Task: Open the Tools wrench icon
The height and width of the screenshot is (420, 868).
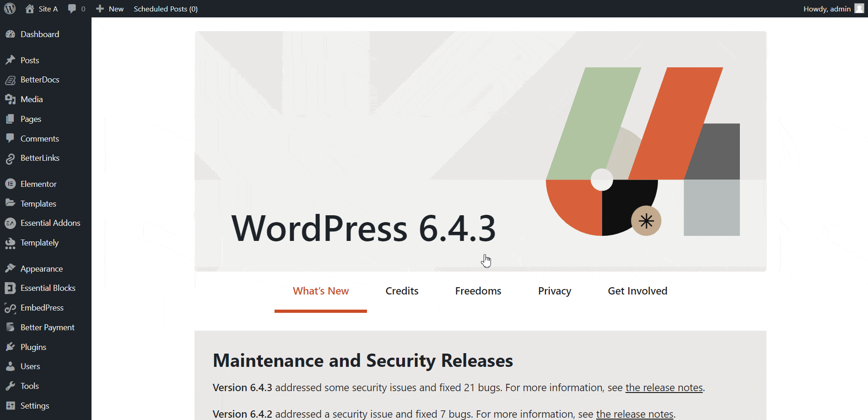Action: (11, 386)
